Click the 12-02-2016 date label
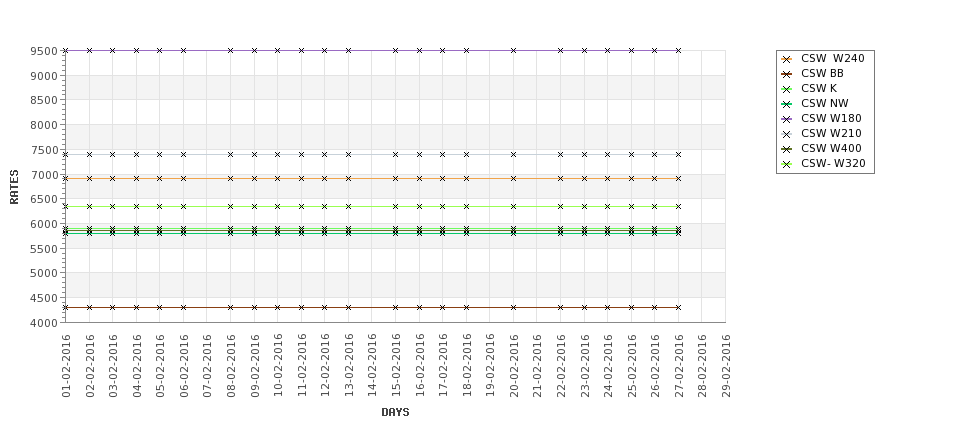The width and height of the screenshot is (975, 429). click(325, 366)
